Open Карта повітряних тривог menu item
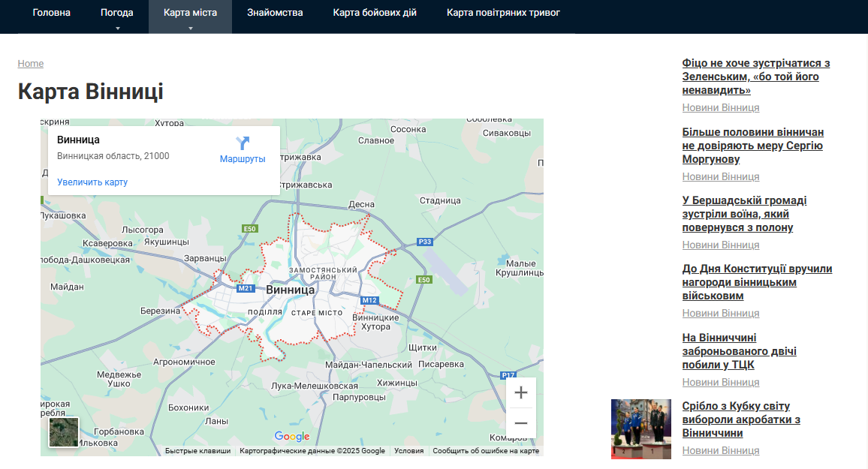The image size is (868, 469). tap(503, 13)
